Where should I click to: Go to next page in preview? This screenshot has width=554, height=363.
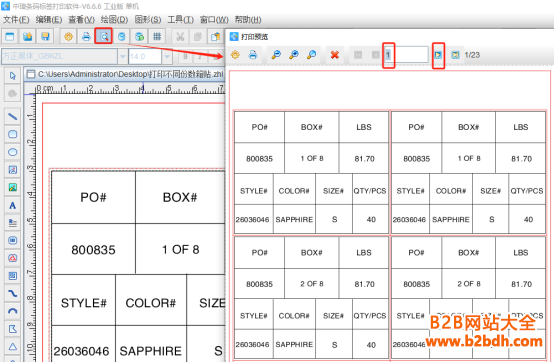point(438,55)
